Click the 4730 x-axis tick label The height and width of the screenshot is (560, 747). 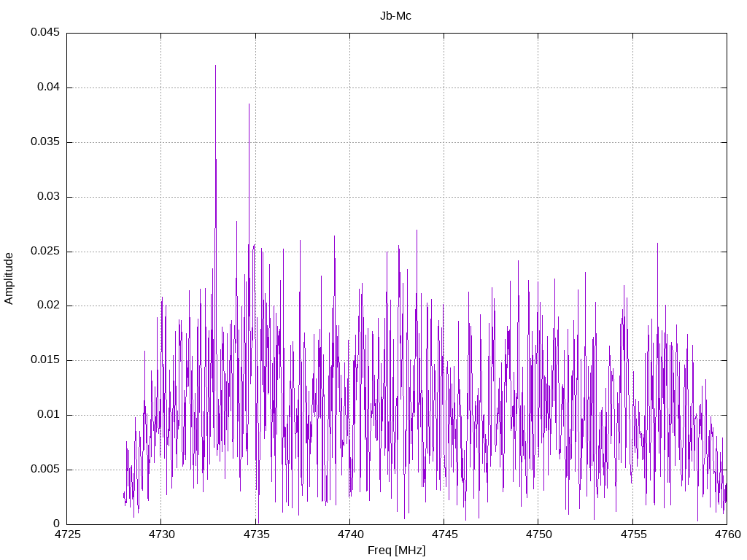point(161,534)
